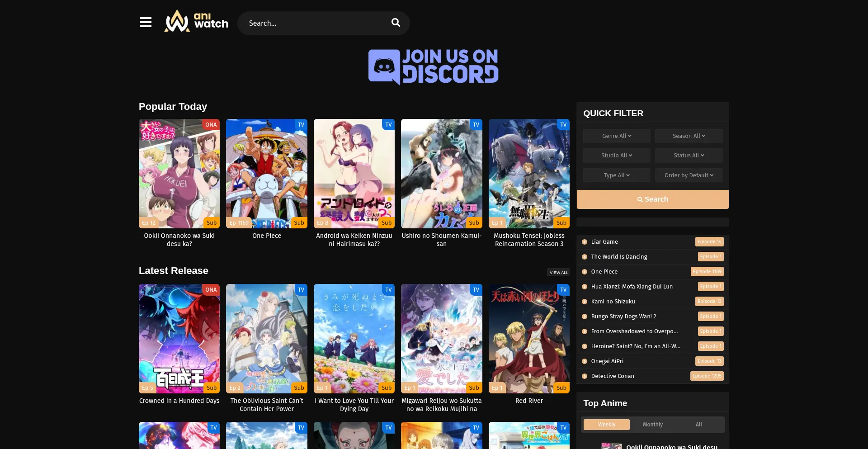868x449 pixels.
Task: Open the Ushiro no Shoumen Kamui-san poster
Action: (442, 174)
